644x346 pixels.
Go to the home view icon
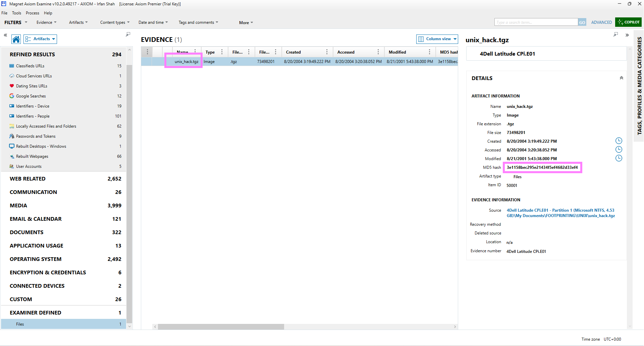click(16, 39)
